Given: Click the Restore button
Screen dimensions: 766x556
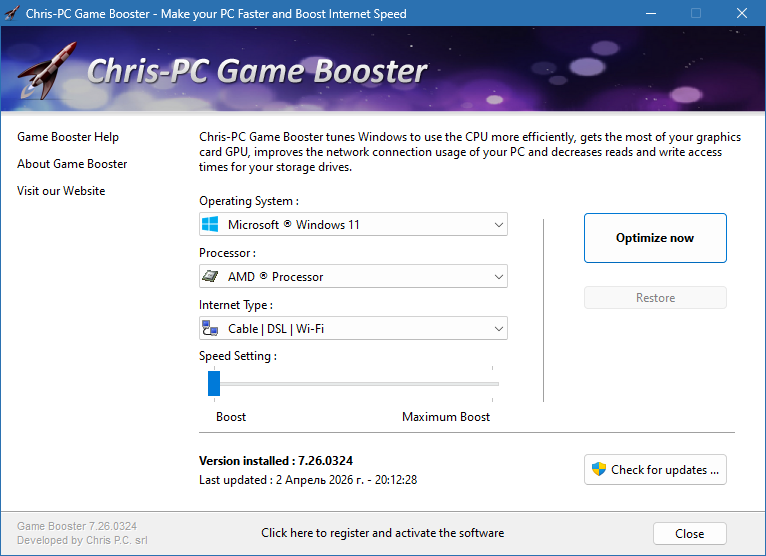Looking at the screenshot, I should coord(655,298).
